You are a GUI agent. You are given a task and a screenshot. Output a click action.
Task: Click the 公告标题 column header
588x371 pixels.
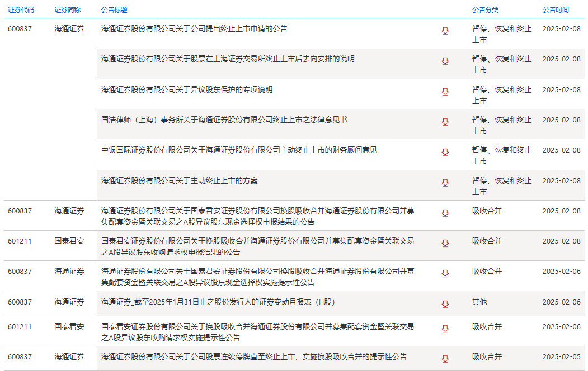tap(114, 10)
